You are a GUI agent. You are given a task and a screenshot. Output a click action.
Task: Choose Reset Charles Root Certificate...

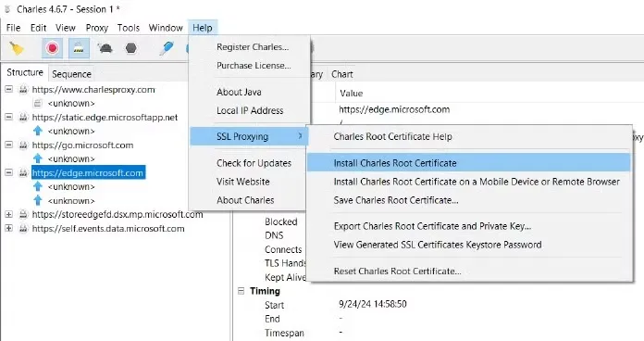(468, 272)
